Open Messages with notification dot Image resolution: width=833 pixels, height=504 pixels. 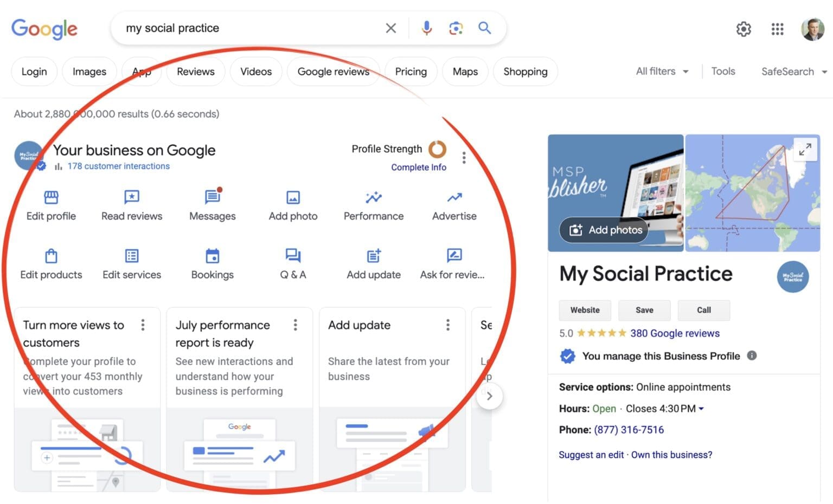(x=212, y=197)
